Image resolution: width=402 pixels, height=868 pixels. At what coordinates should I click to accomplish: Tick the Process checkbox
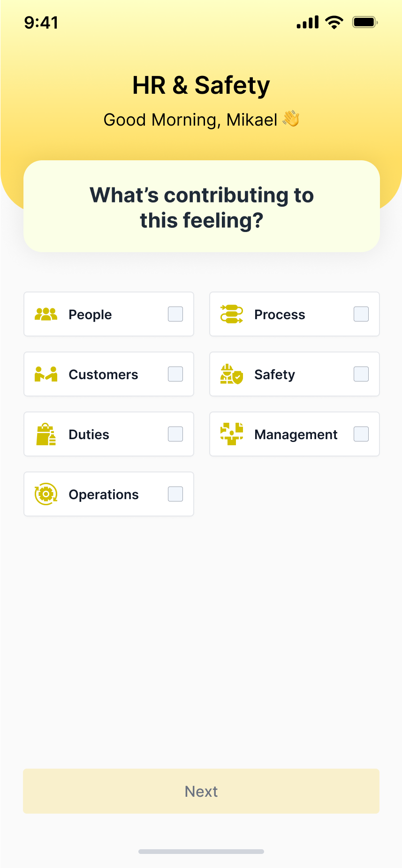tap(361, 314)
